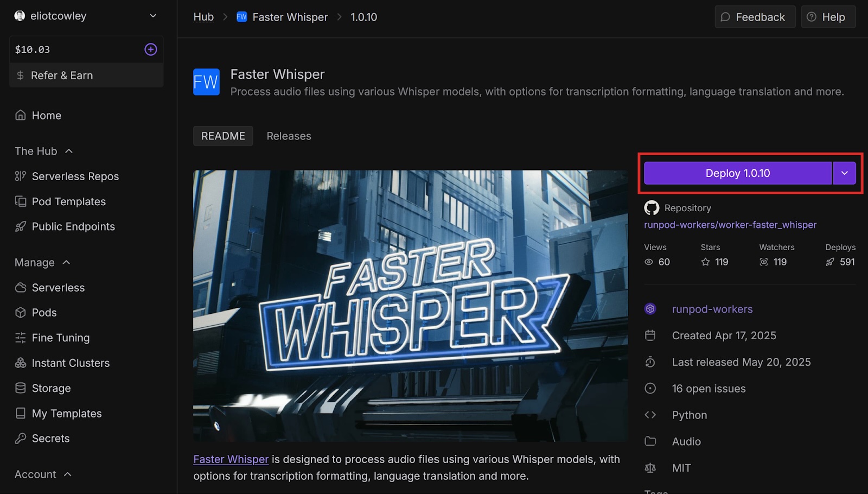Go to Hub breadcrumb
The height and width of the screenshot is (494, 868).
(x=203, y=17)
